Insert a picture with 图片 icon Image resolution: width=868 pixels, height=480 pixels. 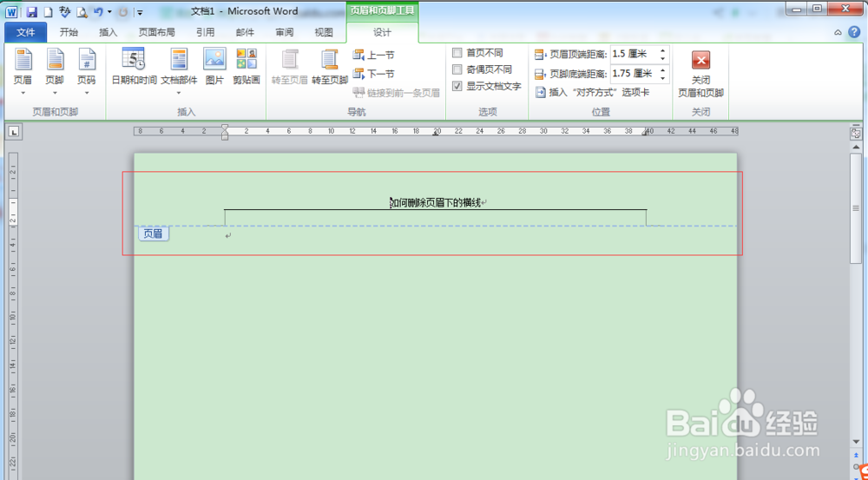[214, 59]
